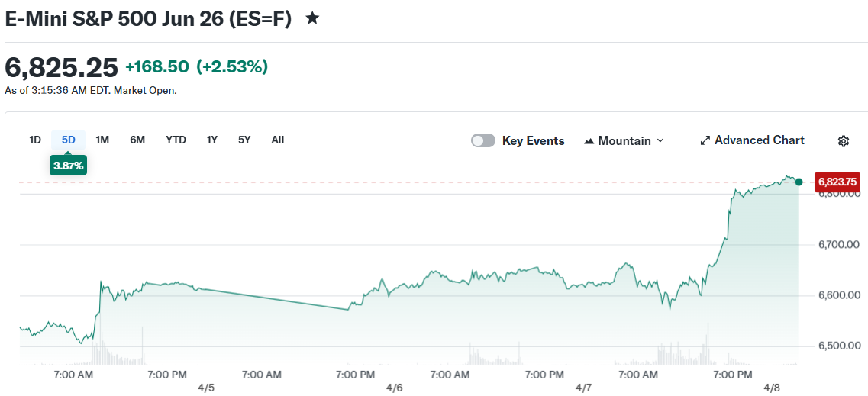Click the change value +168.50
This screenshot has height=396, width=868.
coord(157,67)
